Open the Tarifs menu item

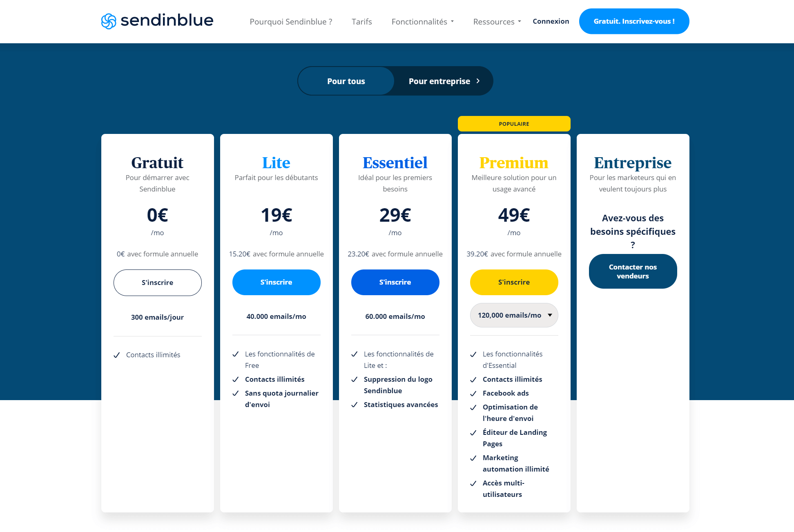point(361,22)
